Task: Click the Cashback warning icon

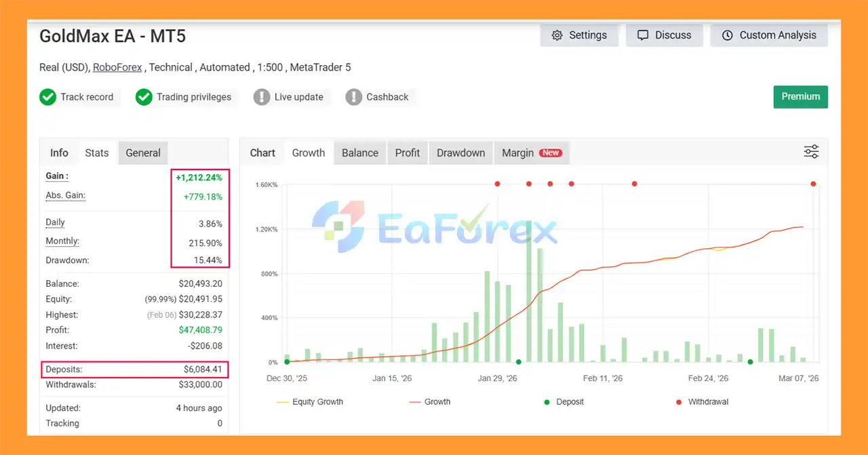Action: pyautogui.click(x=353, y=97)
